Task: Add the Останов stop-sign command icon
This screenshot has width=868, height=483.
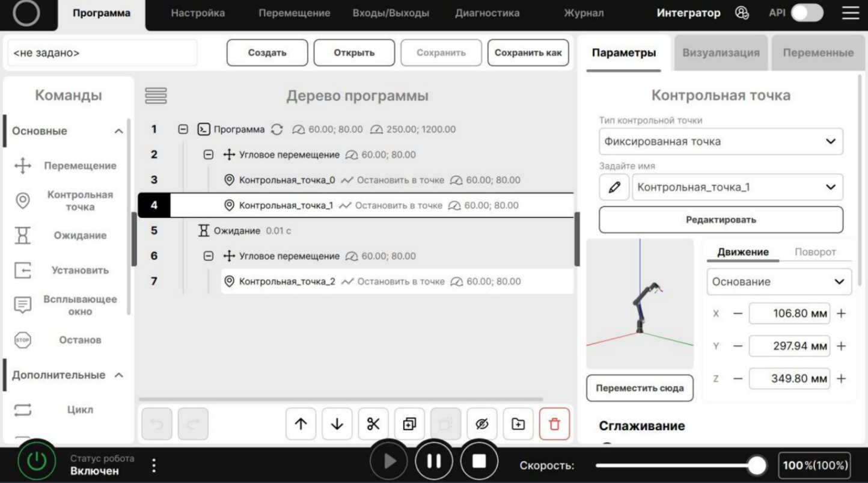Action: [22, 340]
